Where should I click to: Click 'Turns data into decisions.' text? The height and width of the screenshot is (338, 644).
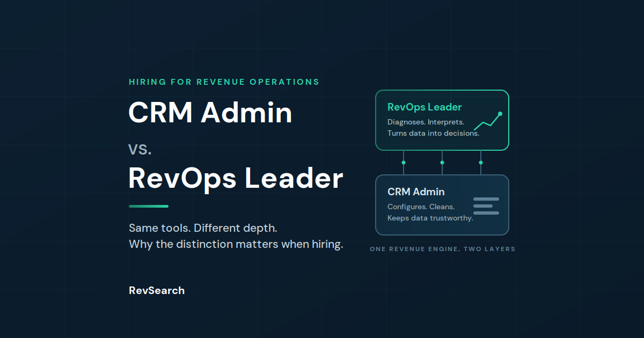pos(433,133)
